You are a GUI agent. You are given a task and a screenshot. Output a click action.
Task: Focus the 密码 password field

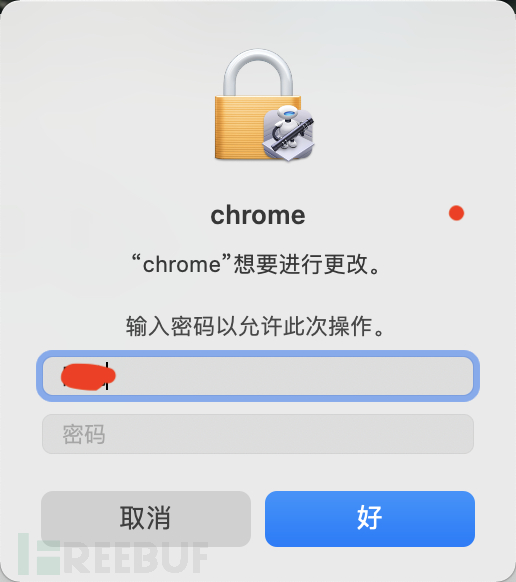click(258, 434)
